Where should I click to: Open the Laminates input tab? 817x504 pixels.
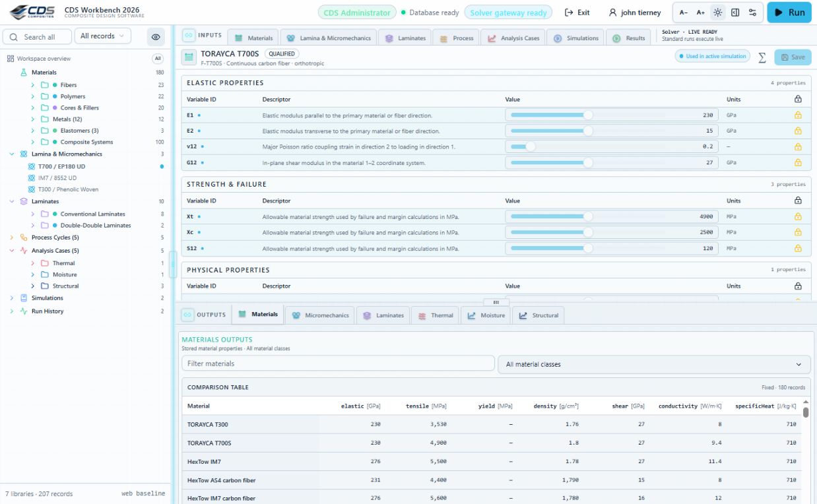point(405,38)
